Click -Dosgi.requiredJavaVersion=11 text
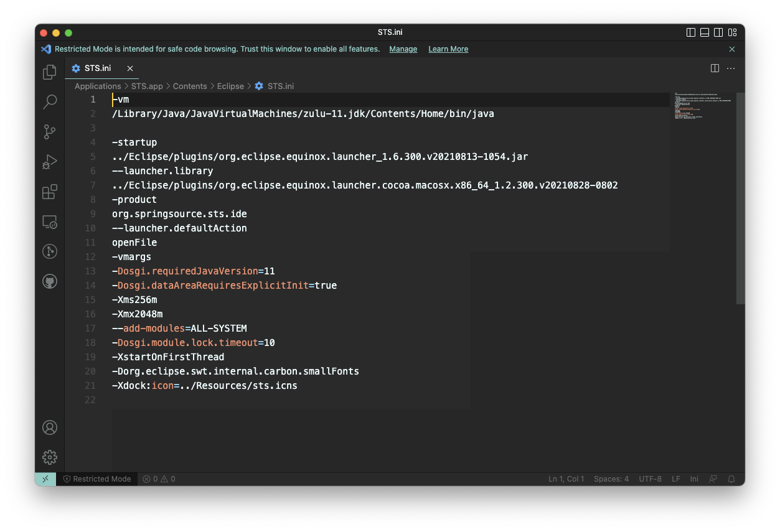 click(x=194, y=271)
